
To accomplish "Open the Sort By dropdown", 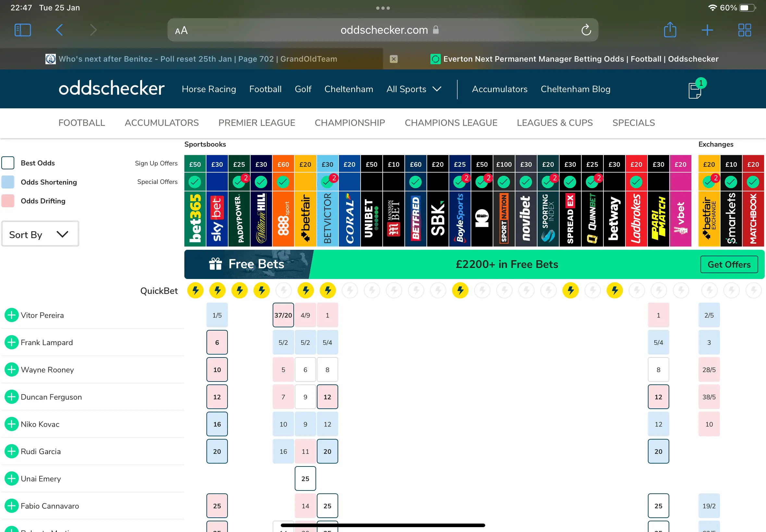I will click(x=40, y=234).
